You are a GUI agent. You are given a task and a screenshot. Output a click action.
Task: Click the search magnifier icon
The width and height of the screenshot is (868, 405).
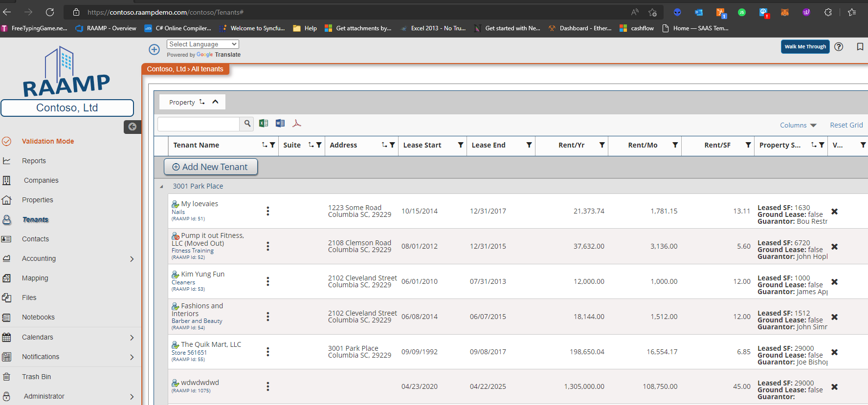coord(247,124)
